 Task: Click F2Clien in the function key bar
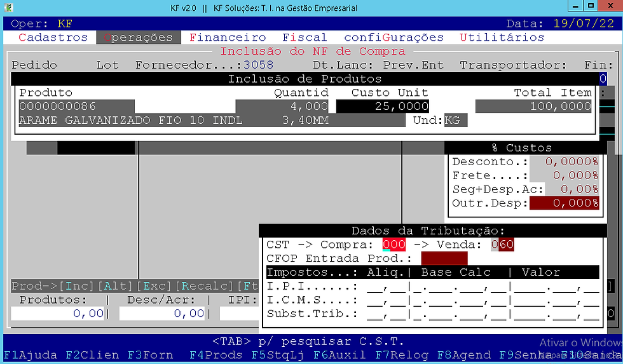pyautogui.click(x=92, y=355)
